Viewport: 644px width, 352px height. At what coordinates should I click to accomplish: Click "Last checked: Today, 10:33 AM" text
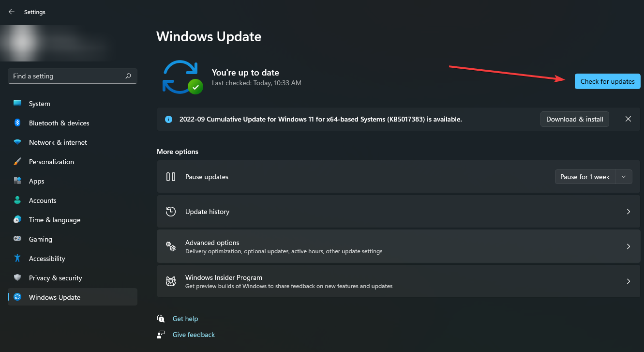click(x=256, y=83)
